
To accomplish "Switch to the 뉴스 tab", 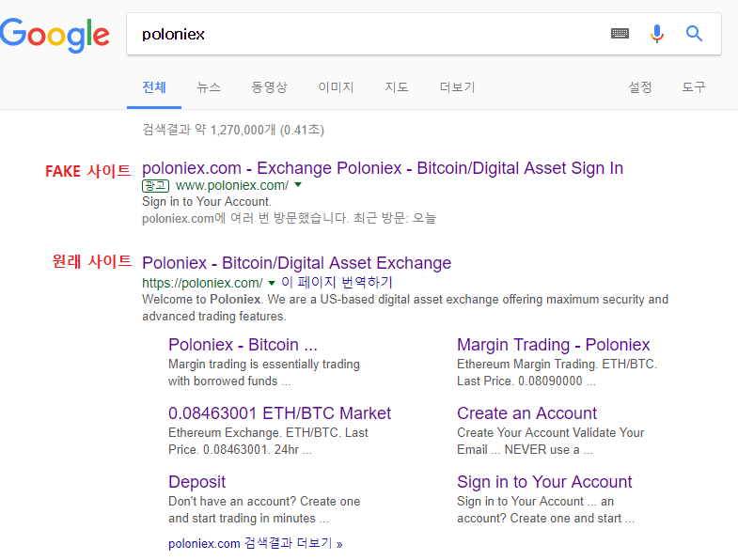I will [x=209, y=87].
